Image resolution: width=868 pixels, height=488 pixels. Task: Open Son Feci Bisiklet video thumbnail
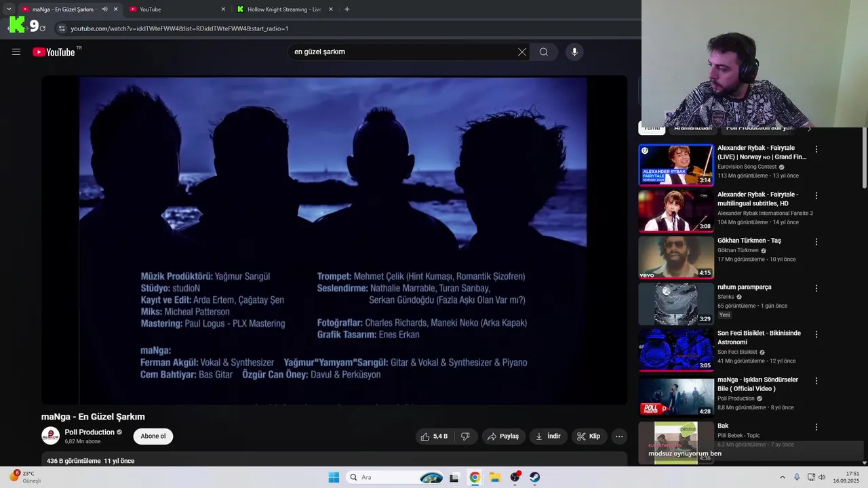click(676, 350)
